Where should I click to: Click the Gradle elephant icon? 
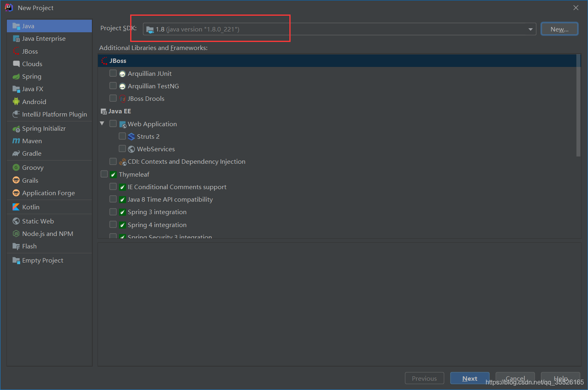(16, 154)
